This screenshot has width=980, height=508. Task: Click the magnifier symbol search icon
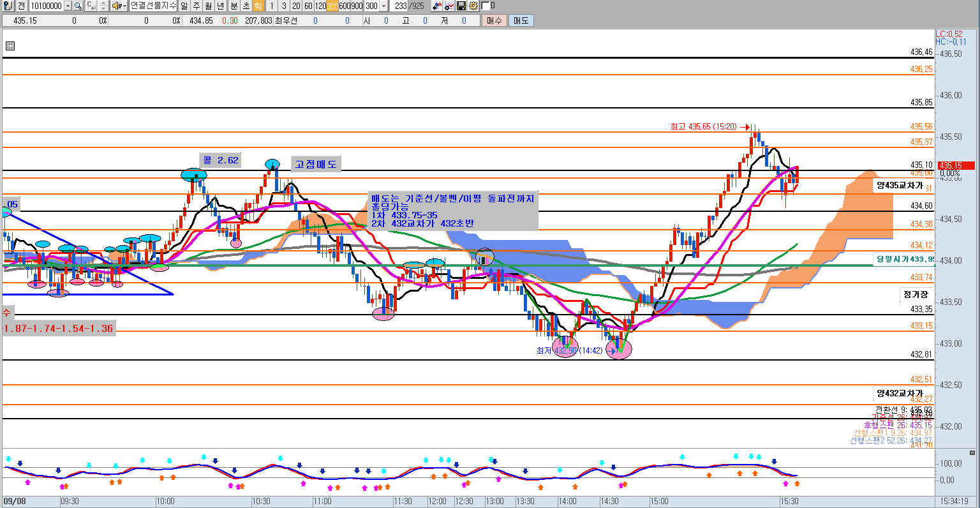tap(78, 6)
